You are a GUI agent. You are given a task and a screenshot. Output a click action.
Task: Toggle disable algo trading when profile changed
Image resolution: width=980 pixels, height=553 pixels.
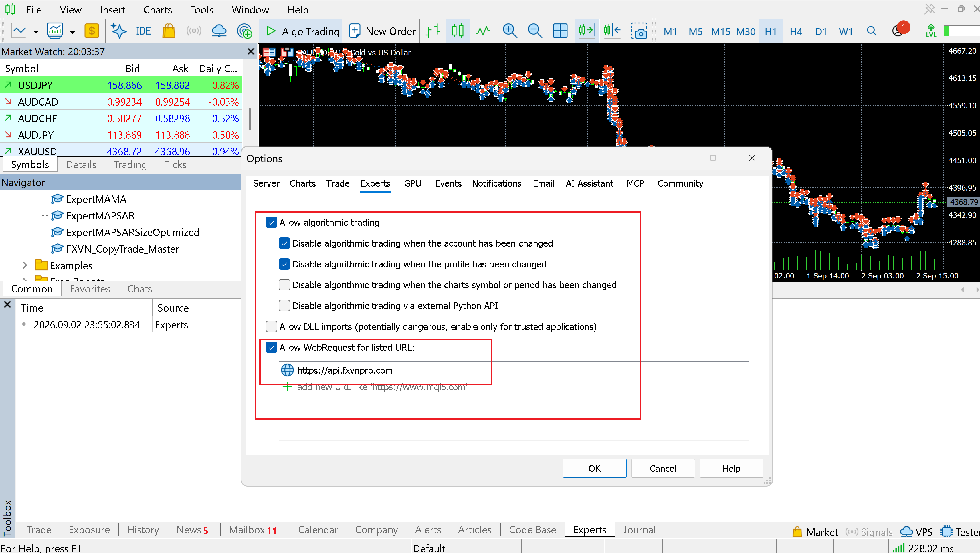[284, 264]
